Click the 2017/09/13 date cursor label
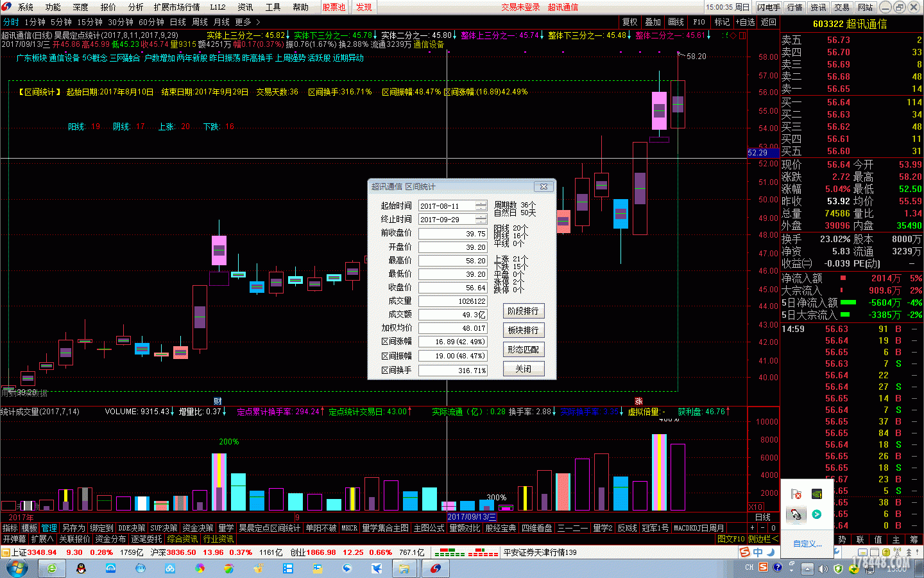 472,517
